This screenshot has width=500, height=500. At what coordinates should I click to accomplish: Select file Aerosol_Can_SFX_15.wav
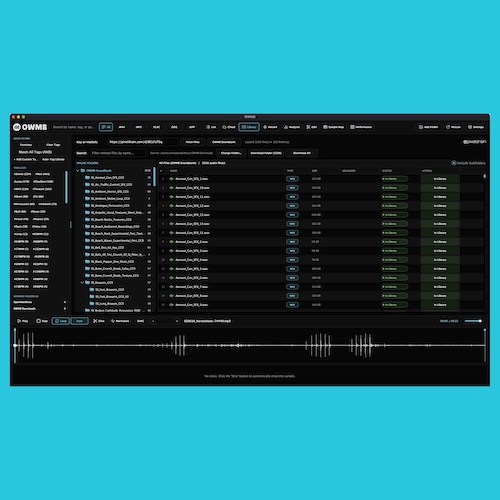[x=321, y=233]
